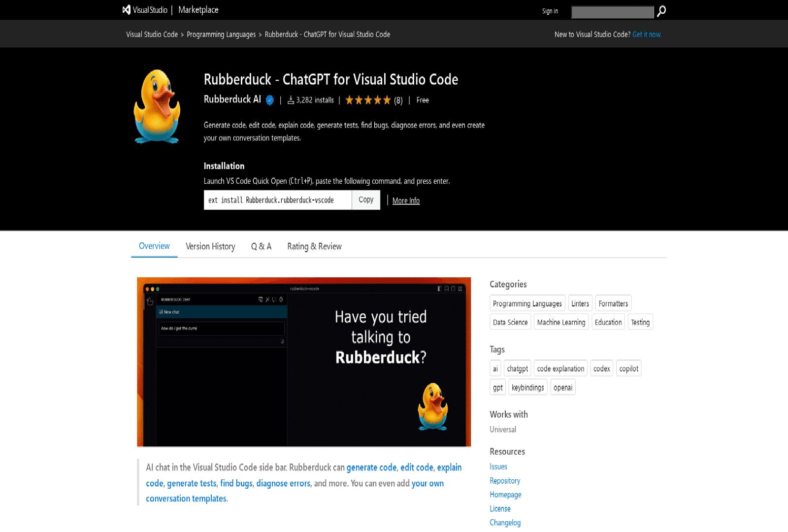788x532 pixels.
Task: Click the search magnifying glass icon
Action: (x=662, y=10)
